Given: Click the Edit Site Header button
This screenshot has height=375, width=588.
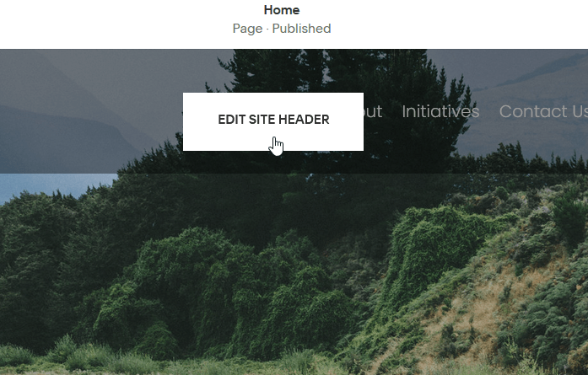Looking at the screenshot, I should [x=273, y=121].
